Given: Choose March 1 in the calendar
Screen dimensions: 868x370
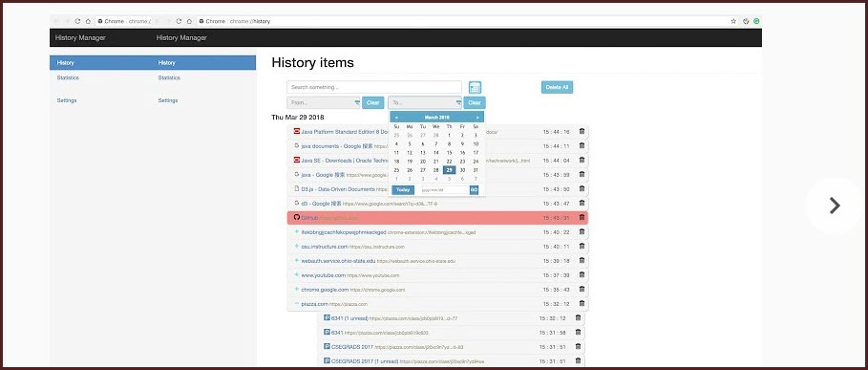Looking at the screenshot, I should pyautogui.click(x=450, y=135).
